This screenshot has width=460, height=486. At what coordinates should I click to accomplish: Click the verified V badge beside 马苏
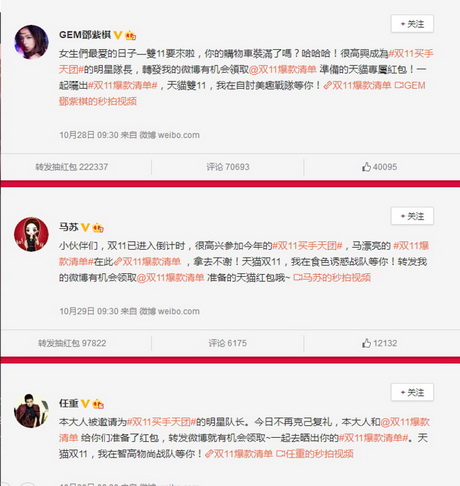85,227
